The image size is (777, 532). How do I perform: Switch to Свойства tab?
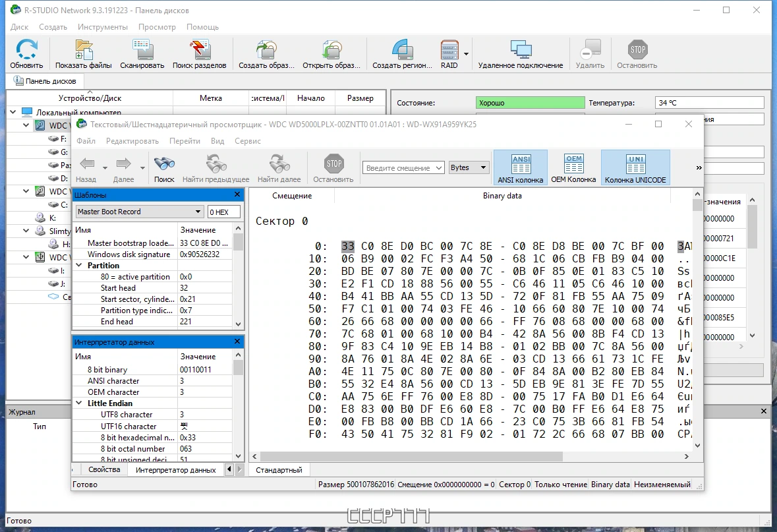(x=104, y=469)
